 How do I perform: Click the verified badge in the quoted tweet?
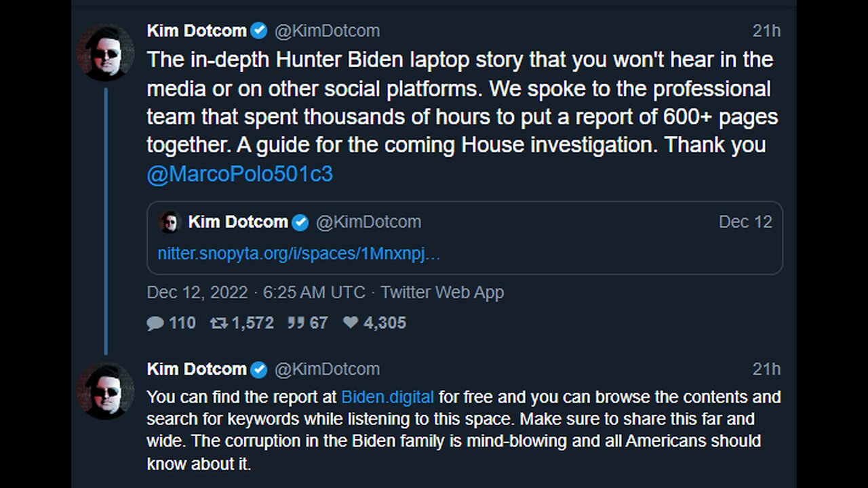(300, 222)
